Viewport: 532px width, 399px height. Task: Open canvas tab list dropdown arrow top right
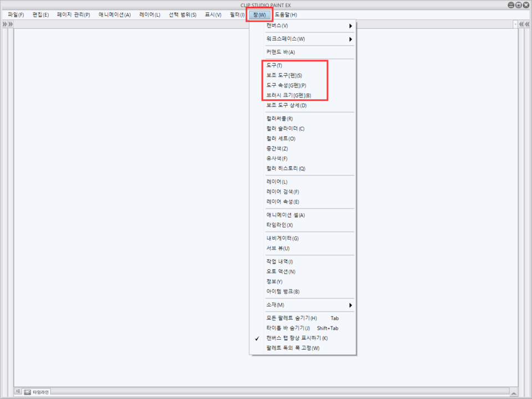click(x=515, y=24)
